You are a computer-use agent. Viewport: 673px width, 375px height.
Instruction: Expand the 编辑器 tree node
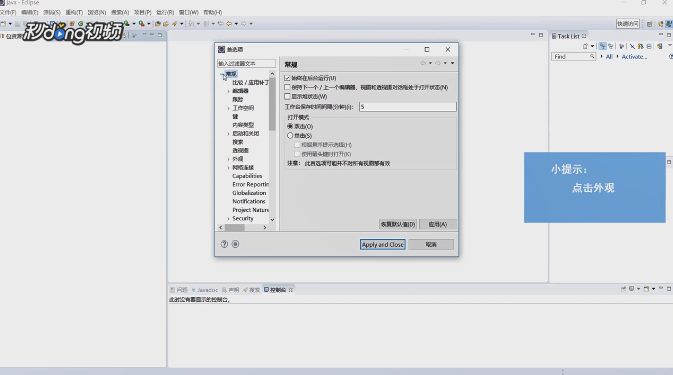(x=228, y=91)
